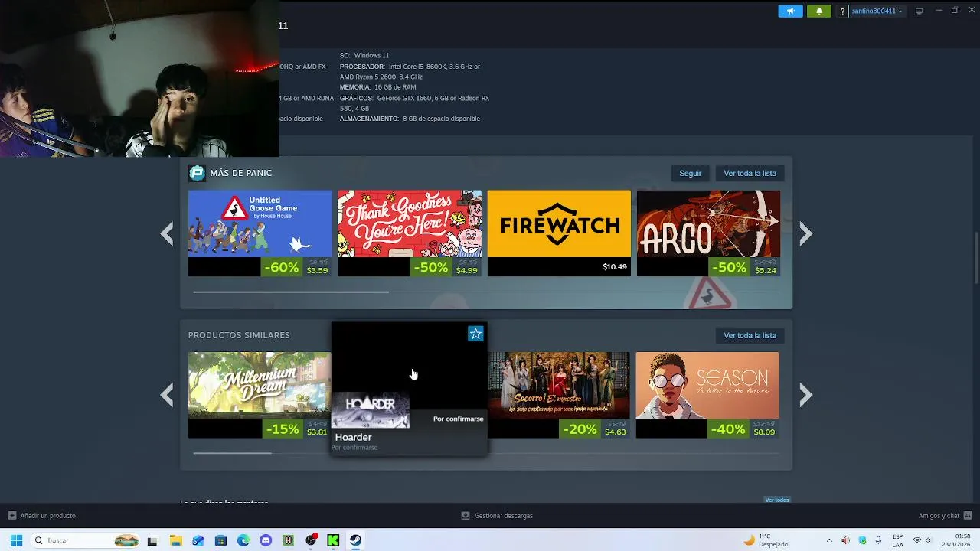
Task: Click the similar products carousel scrollbar handle
Action: point(232,453)
